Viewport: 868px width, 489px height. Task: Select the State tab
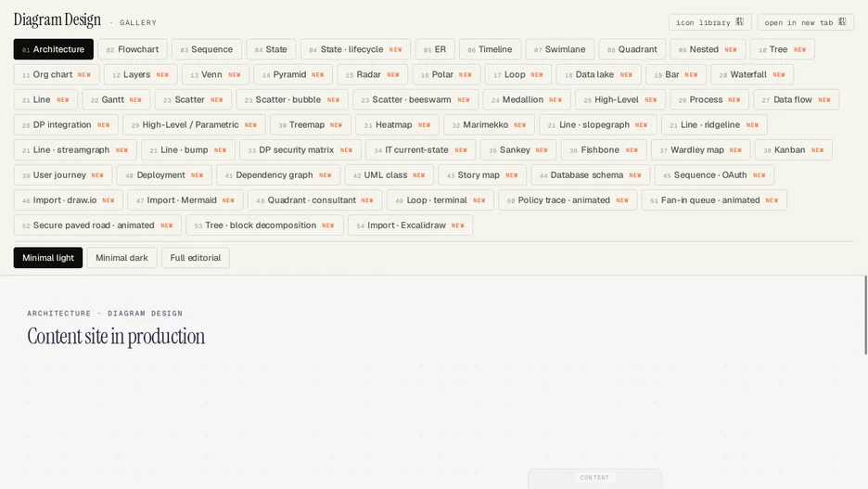pyautogui.click(x=271, y=49)
